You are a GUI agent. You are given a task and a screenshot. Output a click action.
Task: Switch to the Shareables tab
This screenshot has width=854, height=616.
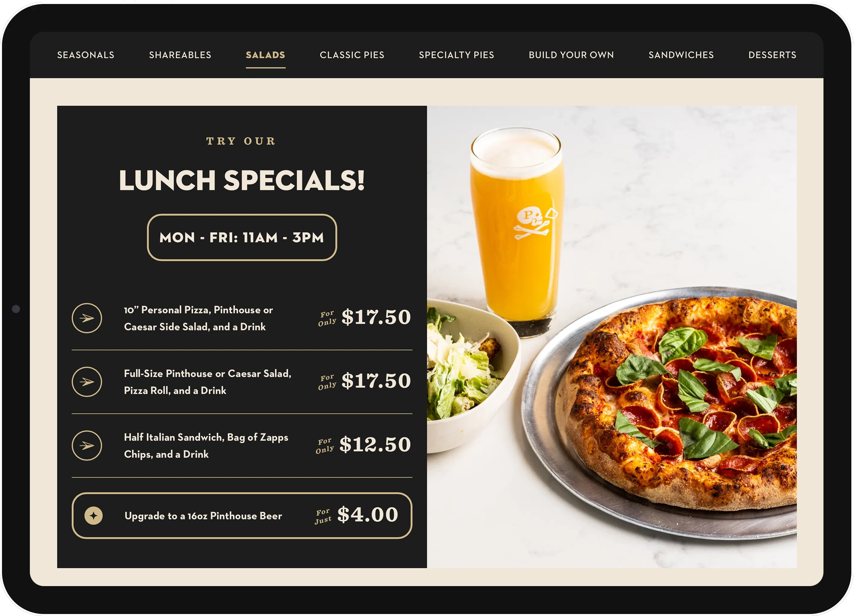coord(180,55)
